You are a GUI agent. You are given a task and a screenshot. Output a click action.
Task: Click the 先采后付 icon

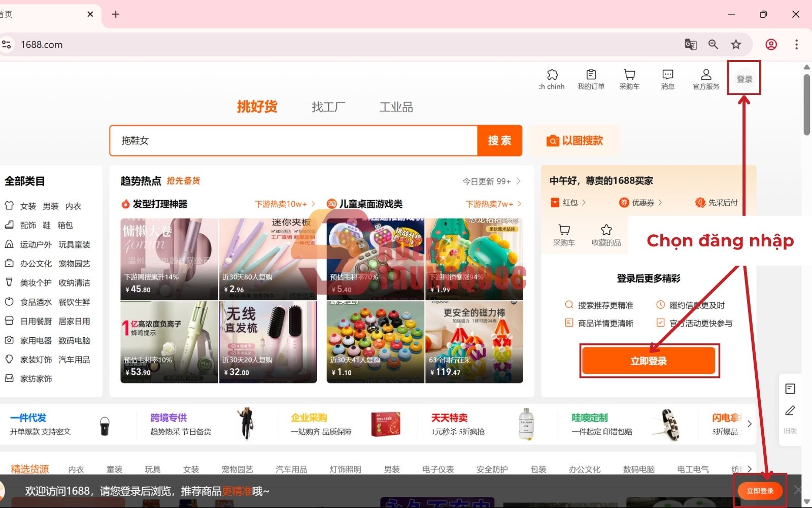point(700,202)
